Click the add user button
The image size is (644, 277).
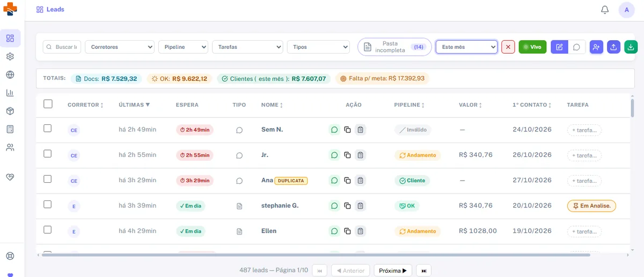(x=596, y=47)
